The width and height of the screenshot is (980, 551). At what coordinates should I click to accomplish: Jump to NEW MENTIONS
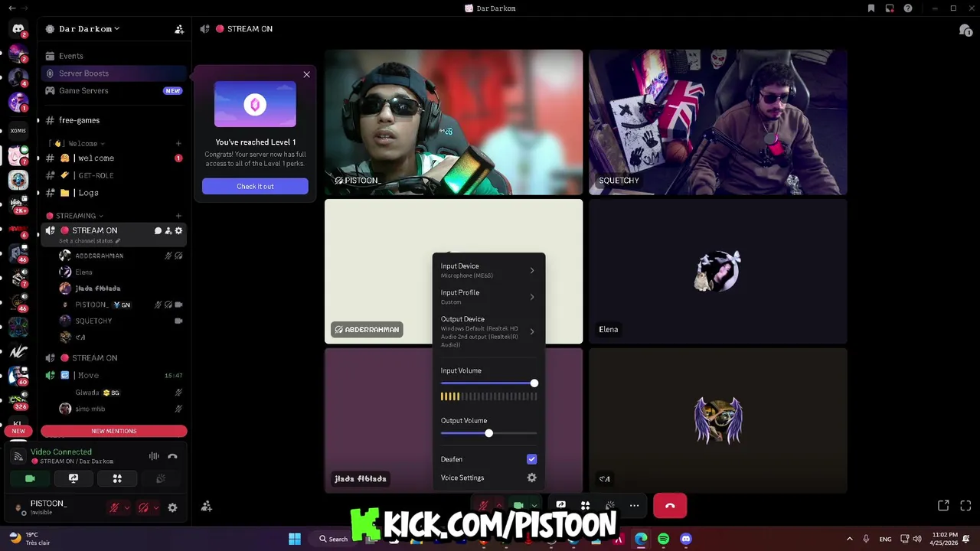(x=114, y=431)
